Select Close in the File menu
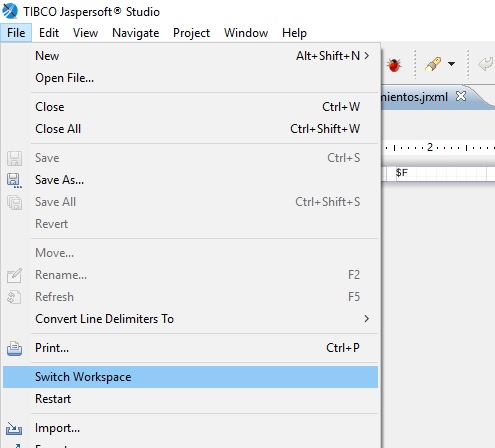 point(190,107)
